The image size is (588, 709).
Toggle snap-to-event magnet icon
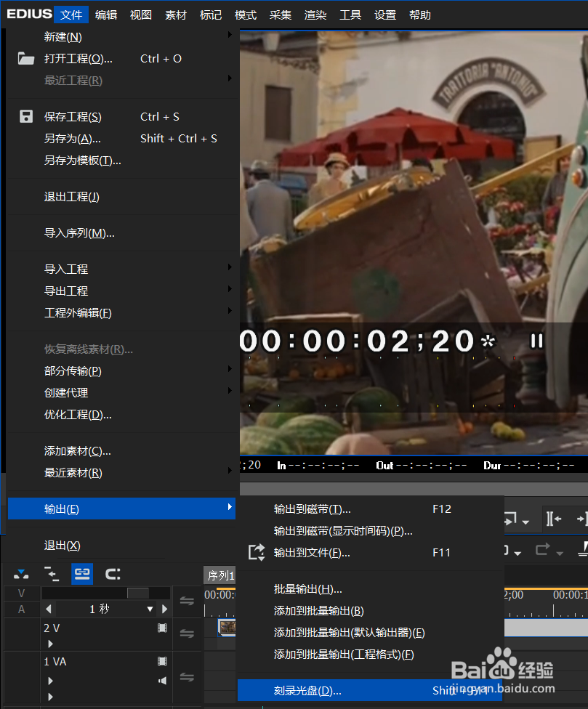113,575
